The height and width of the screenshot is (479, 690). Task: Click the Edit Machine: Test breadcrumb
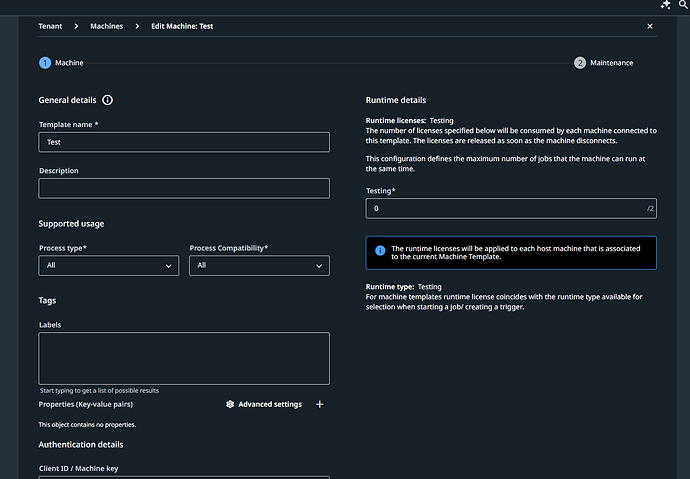pyautogui.click(x=181, y=26)
